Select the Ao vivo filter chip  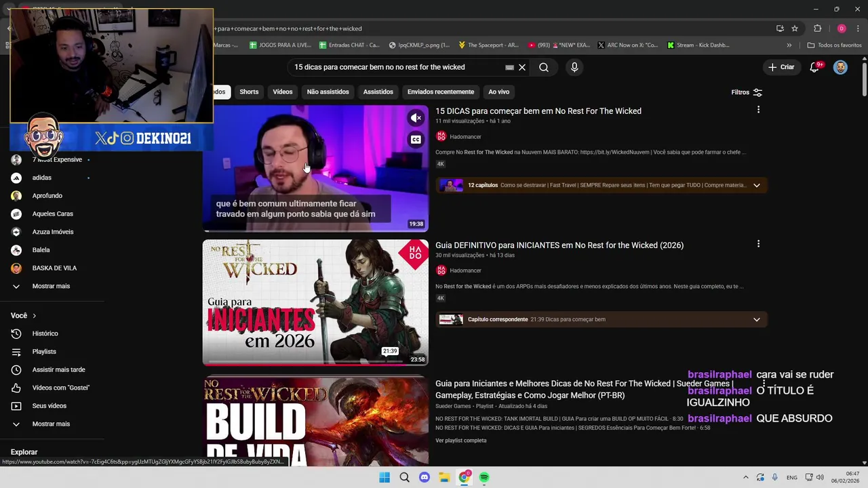pos(498,91)
